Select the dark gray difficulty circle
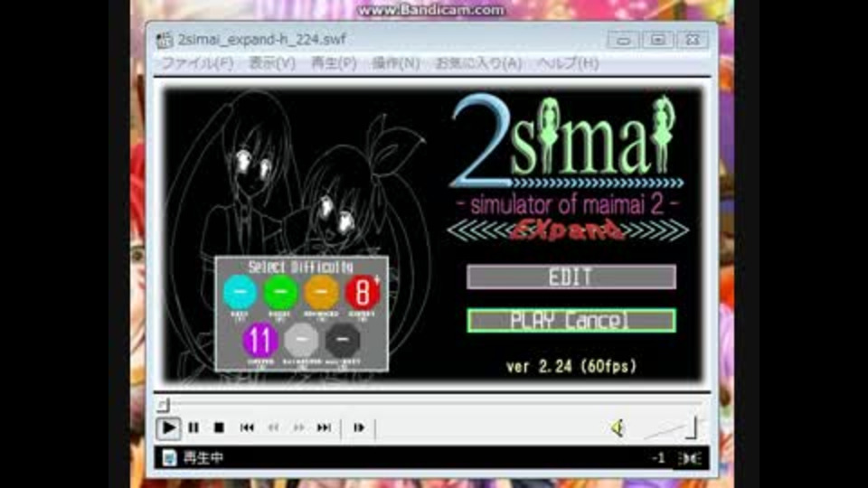The height and width of the screenshot is (488, 868). click(343, 339)
